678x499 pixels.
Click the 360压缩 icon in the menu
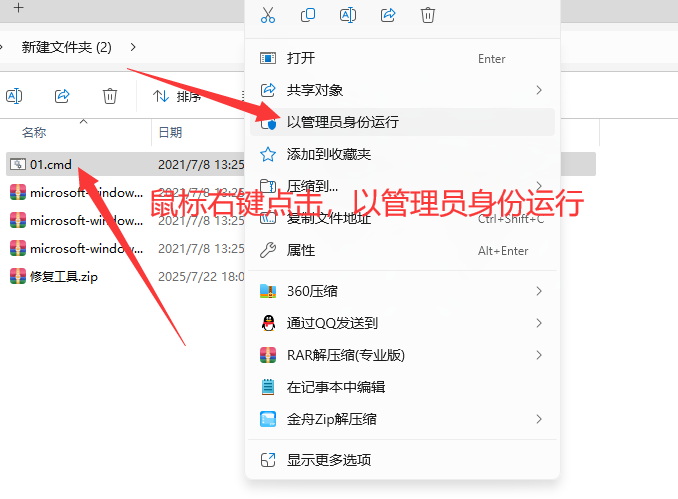point(268,291)
